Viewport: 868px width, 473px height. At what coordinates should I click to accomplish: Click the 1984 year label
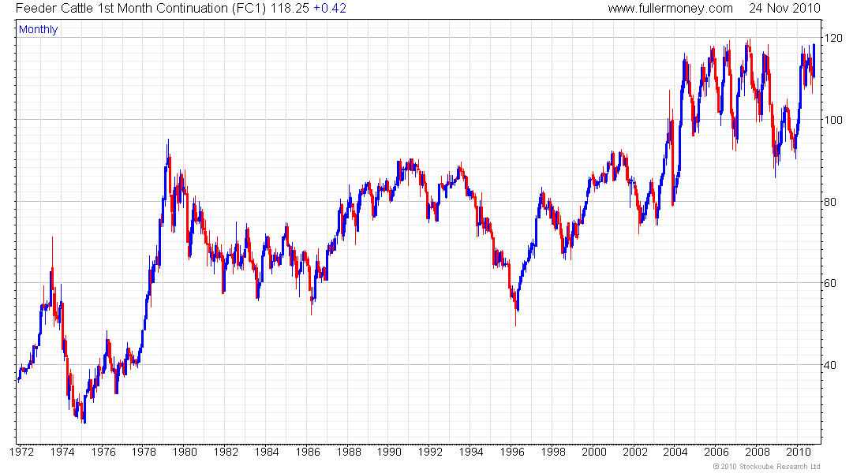267,452
